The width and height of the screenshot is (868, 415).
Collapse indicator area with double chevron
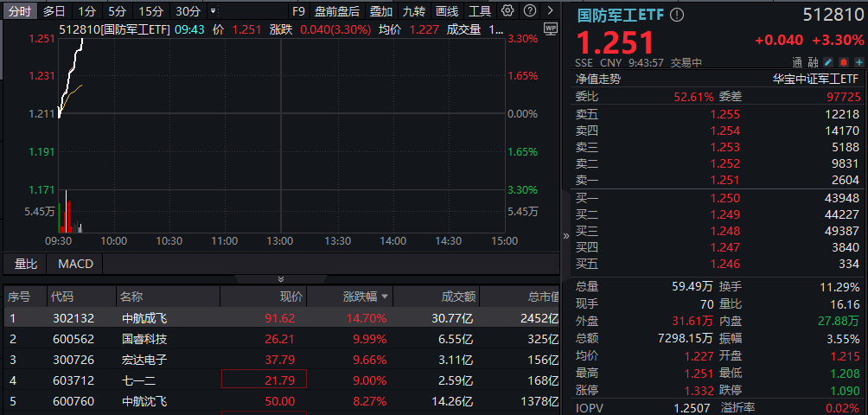click(x=281, y=279)
